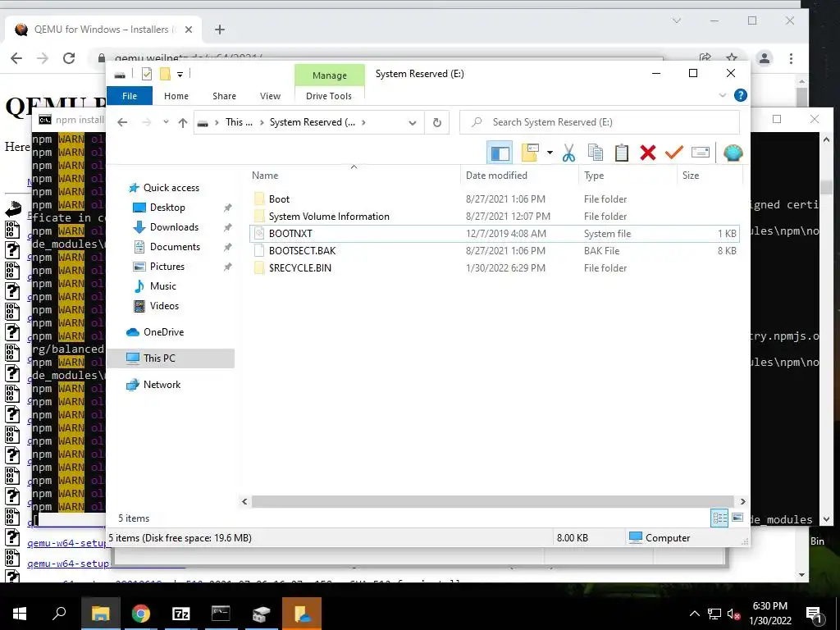Click the orange checkmark properties icon

coord(673,153)
